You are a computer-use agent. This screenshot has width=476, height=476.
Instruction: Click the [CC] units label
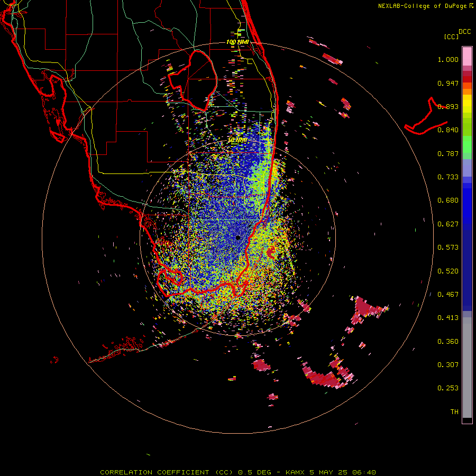451,36
